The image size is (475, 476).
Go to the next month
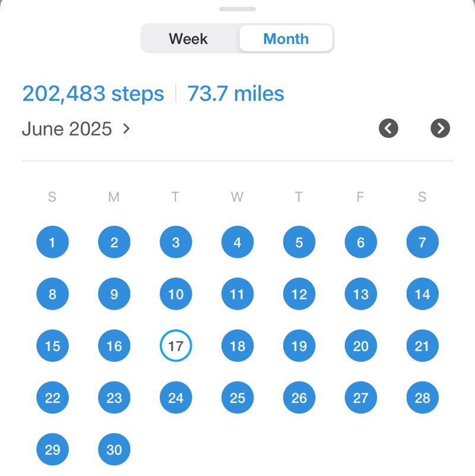pos(440,128)
